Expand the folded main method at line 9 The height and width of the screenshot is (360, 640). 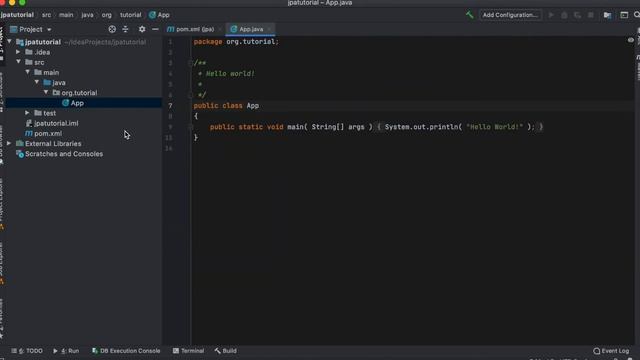point(190,127)
